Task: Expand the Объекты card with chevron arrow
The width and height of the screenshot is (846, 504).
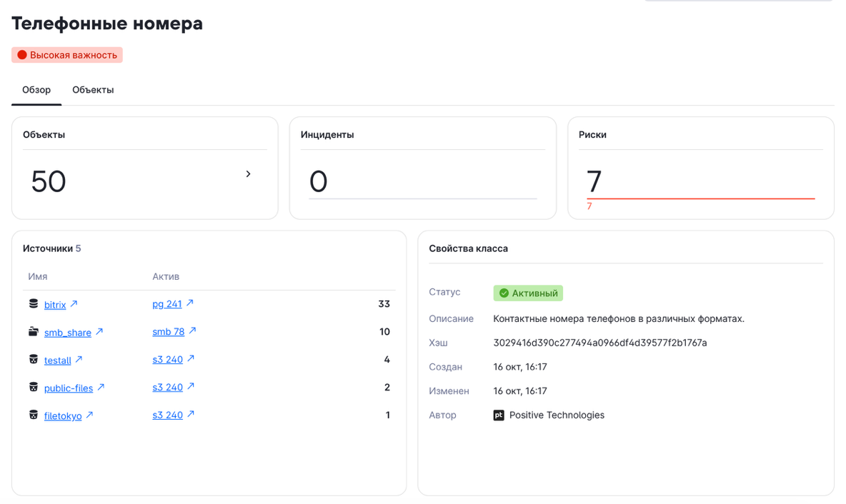Action: point(248,174)
